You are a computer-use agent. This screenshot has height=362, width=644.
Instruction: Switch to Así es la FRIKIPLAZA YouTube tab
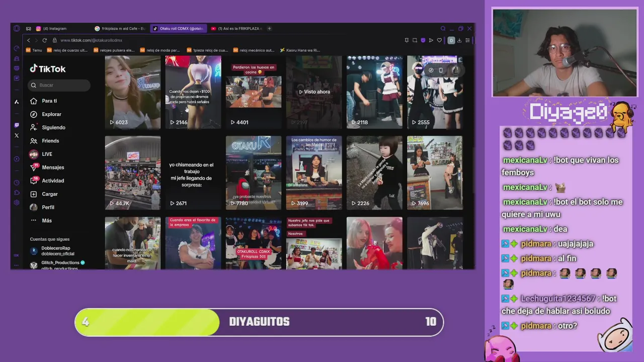tap(236, 29)
